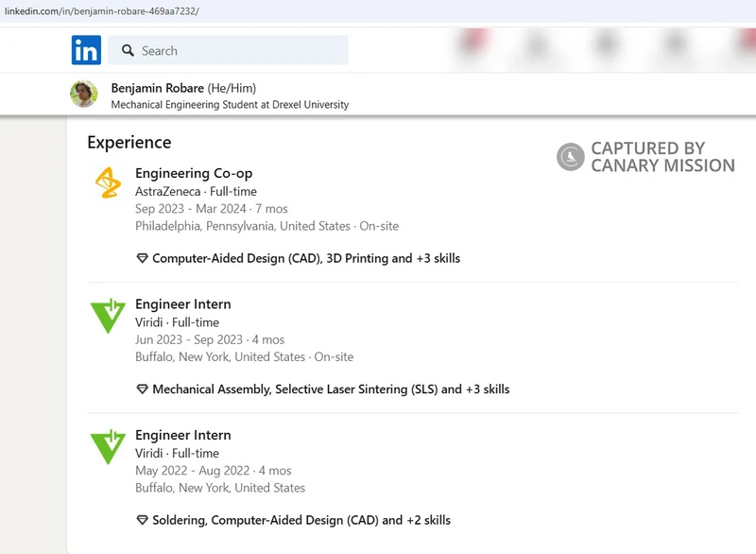Open the profile photo thumbnail in header

pos(84,95)
